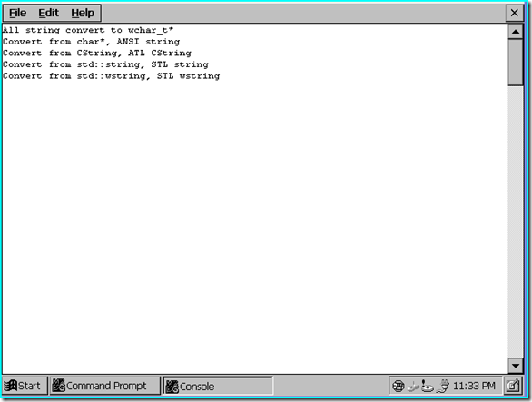Click the line 'All string convert to wchar_t*'

pos(88,30)
